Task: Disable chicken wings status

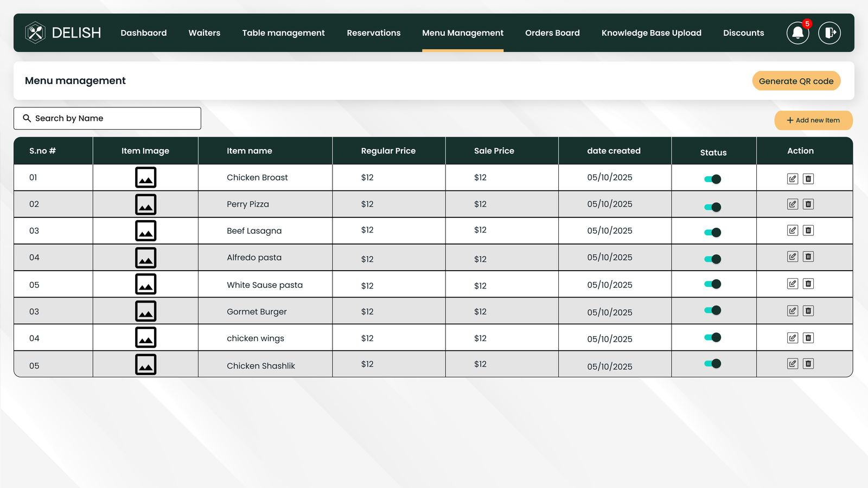Action: click(x=713, y=337)
